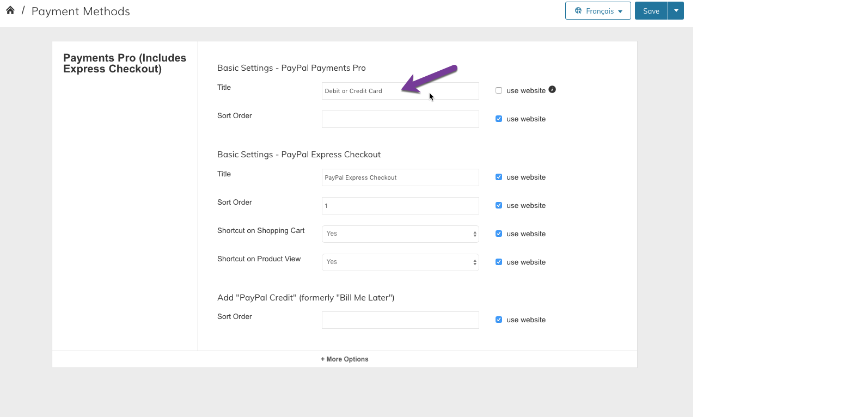Click the Shortcut on Product View label
The width and height of the screenshot is (868, 417).
click(259, 259)
